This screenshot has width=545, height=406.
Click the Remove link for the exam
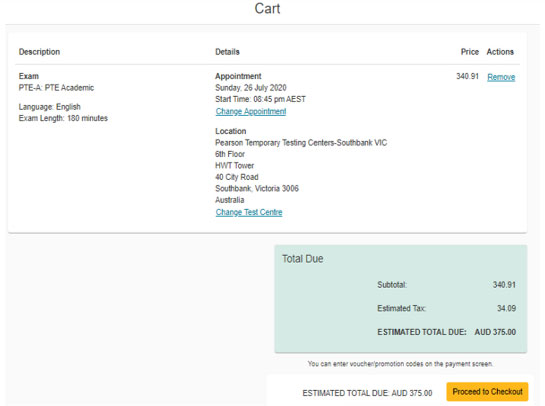pyautogui.click(x=501, y=77)
